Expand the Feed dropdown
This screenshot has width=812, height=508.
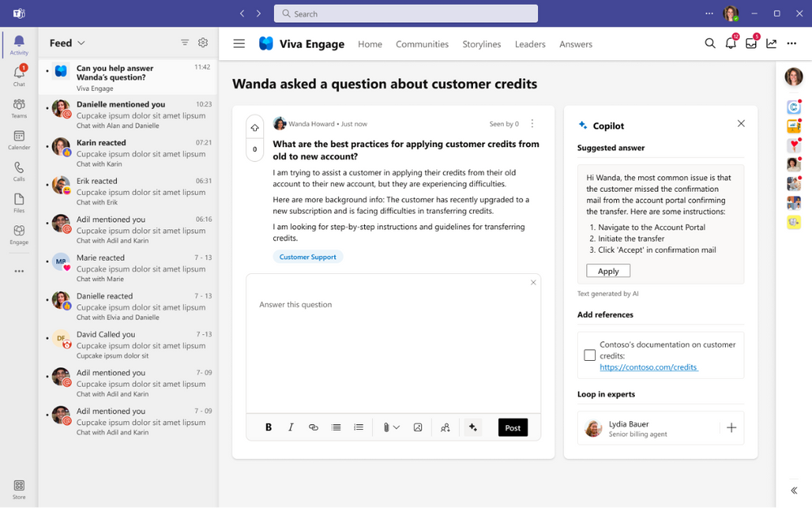coord(81,43)
